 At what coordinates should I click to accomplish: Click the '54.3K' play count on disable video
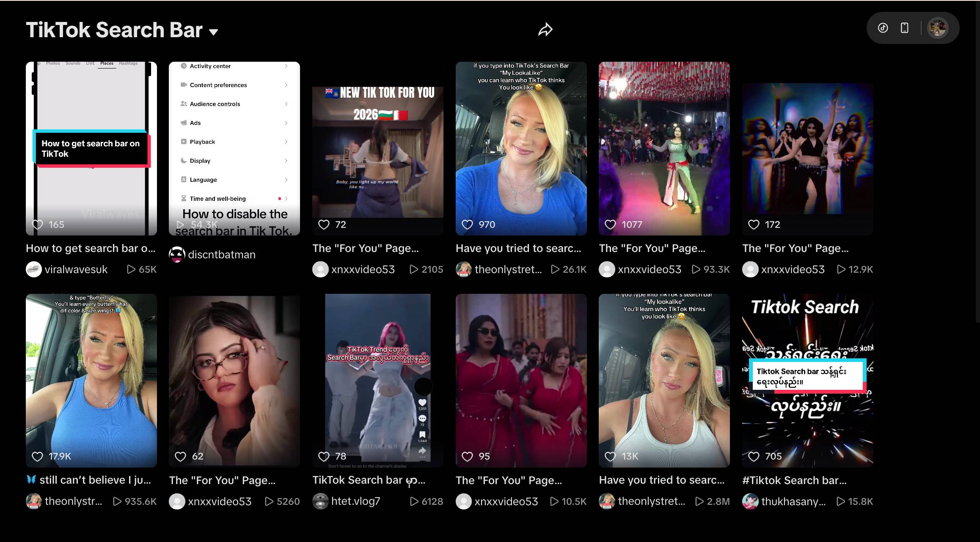pos(204,224)
